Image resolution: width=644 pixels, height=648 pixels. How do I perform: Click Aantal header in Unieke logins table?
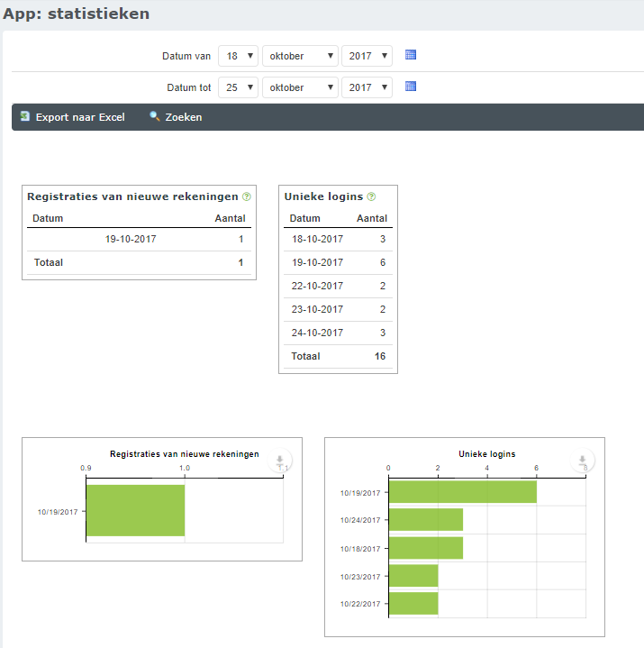coord(372,218)
